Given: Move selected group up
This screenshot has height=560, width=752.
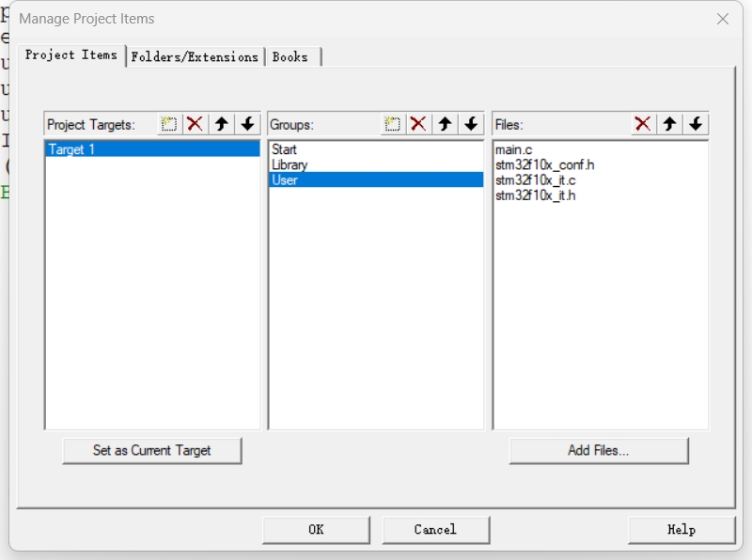Looking at the screenshot, I should pyautogui.click(x=445, y=124).
